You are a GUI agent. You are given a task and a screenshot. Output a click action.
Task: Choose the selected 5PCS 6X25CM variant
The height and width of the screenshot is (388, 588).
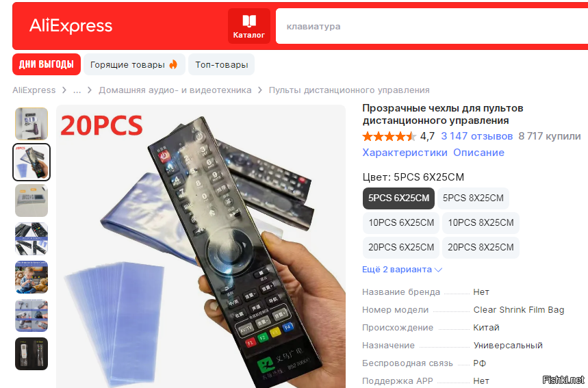point(398,198)
